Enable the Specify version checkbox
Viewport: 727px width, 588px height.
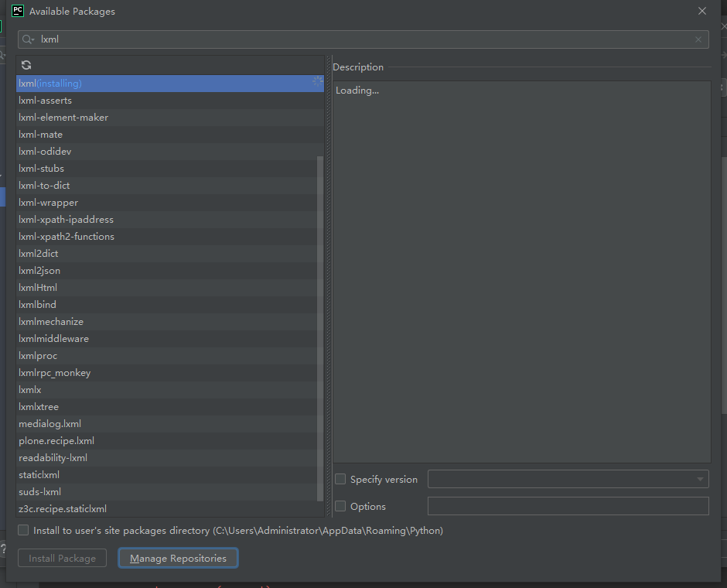pyautogui.click(x=340, y=479)
